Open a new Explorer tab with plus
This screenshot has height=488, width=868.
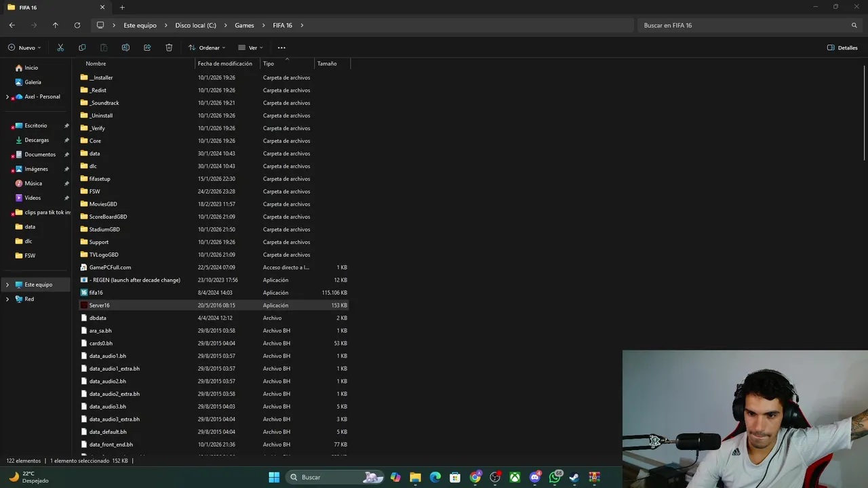point(122,7)
